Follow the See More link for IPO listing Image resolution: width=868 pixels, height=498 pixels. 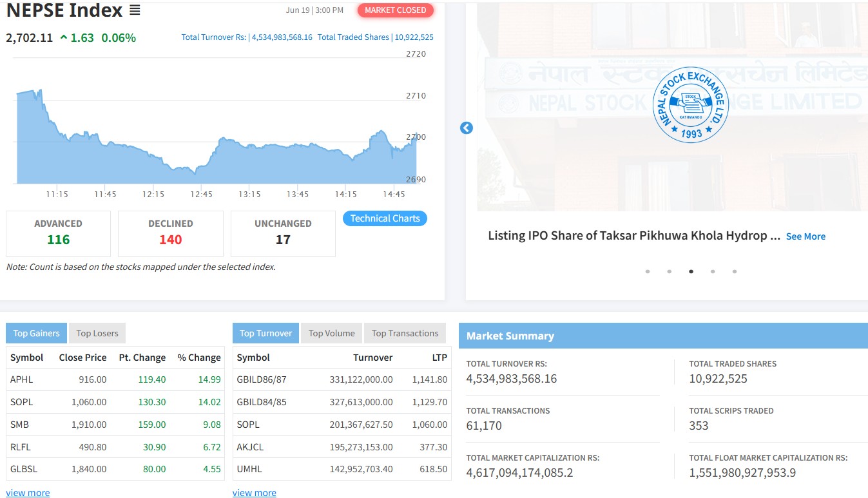point(805,236)
